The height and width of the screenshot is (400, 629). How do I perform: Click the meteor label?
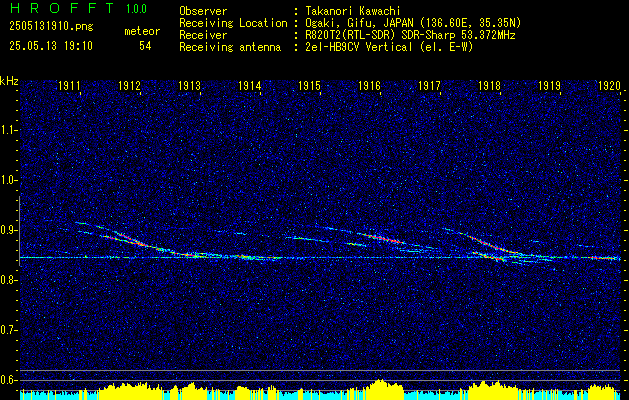pos(142,31)
